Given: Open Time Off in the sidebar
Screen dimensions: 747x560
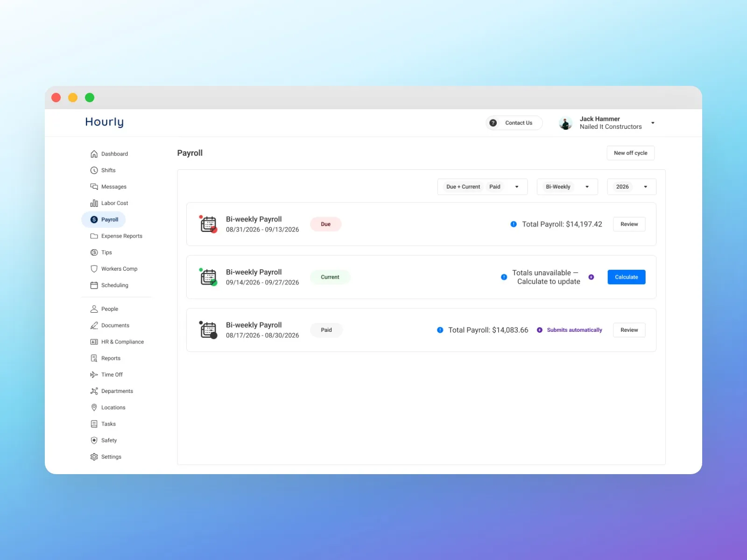Looking at the screenshot, I should pyautogui.click(x=106, y=375).
